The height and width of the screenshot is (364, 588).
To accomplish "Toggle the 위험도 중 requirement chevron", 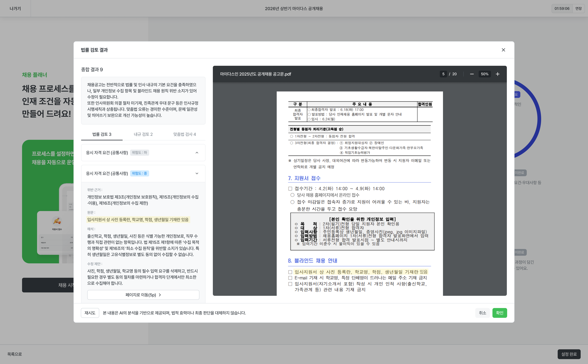I will (x=197, y=173).
